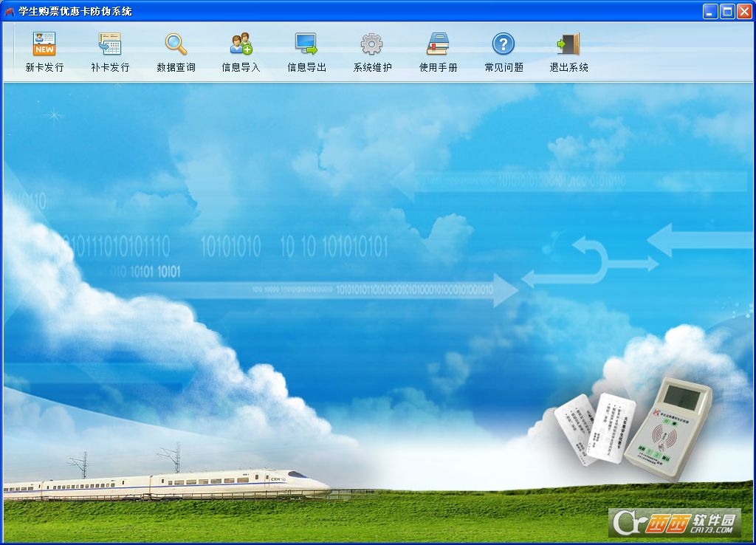Screen dimensions: 756x545
Task: Click the handheld card reader device image
Action: point(669,429)
